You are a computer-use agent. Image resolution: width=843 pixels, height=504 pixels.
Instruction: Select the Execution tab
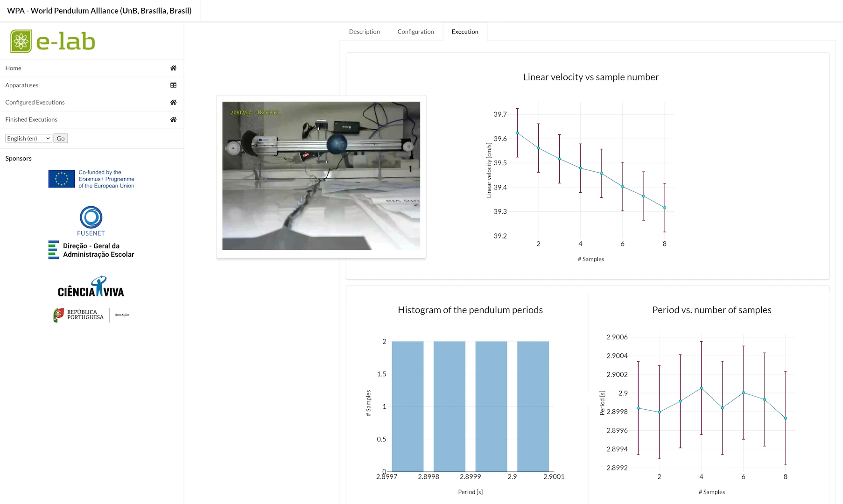click(464, 32)
